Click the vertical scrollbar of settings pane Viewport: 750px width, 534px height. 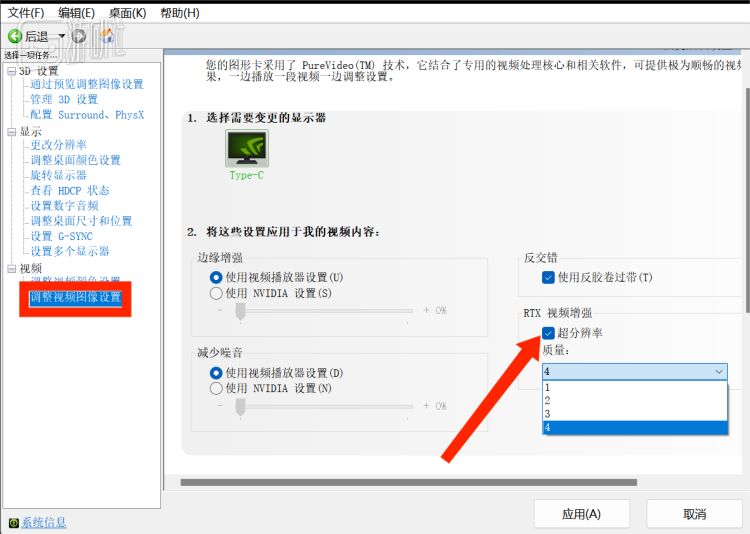(x=748, y=200)
